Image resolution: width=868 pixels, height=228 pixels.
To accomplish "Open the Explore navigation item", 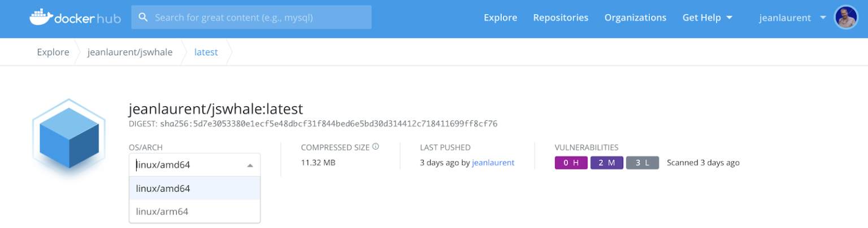I will pos(500,17).
